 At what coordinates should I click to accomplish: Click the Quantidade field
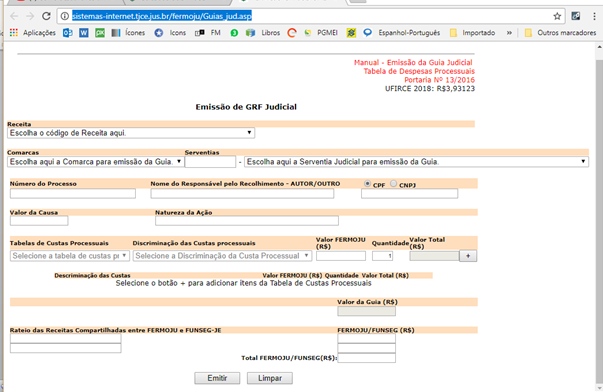382,256
